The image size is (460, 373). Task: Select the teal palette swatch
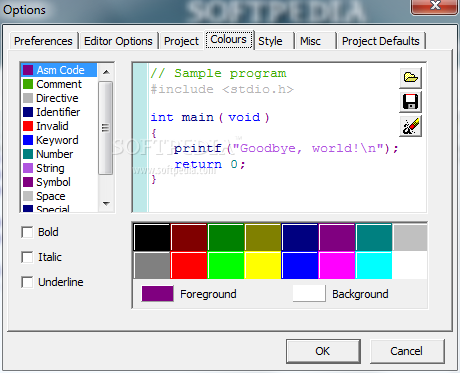(374, 237)
